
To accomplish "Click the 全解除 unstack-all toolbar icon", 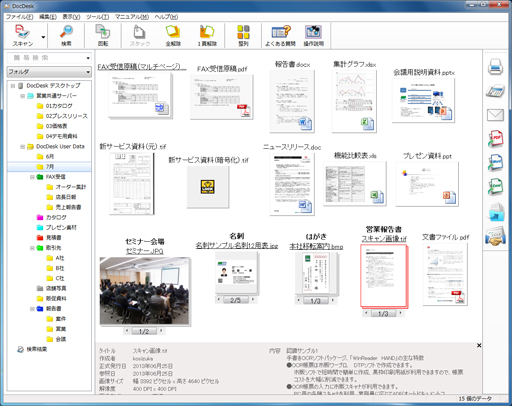I will coord(173,35).
